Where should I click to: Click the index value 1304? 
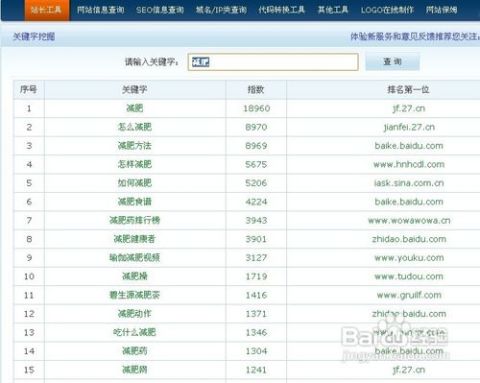pos(256,351)
